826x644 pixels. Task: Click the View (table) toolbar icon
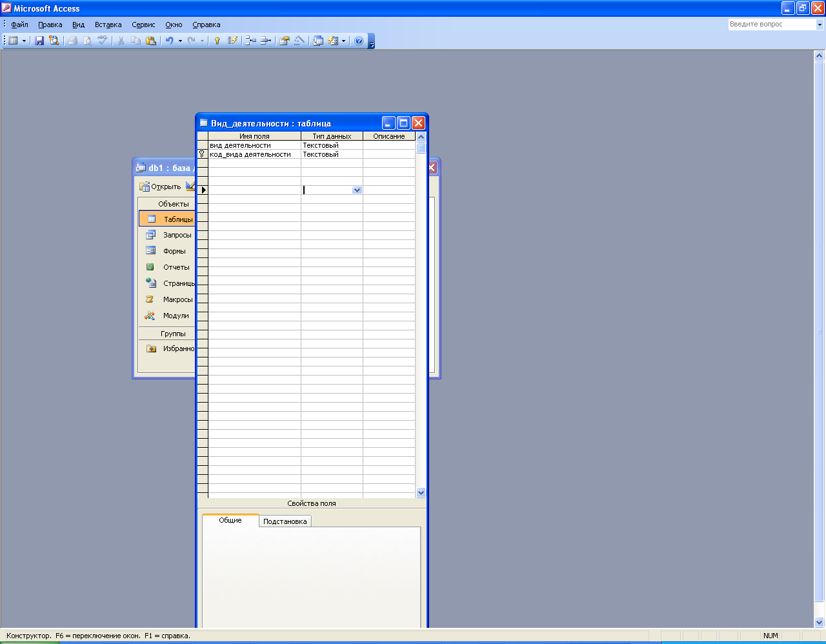pos(13,41)
